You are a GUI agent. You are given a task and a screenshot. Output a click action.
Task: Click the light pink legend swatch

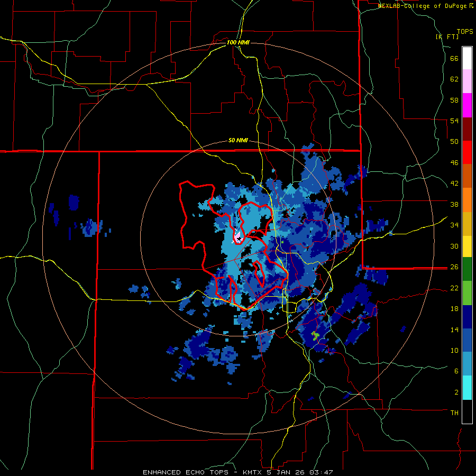[x=467, y=81]
